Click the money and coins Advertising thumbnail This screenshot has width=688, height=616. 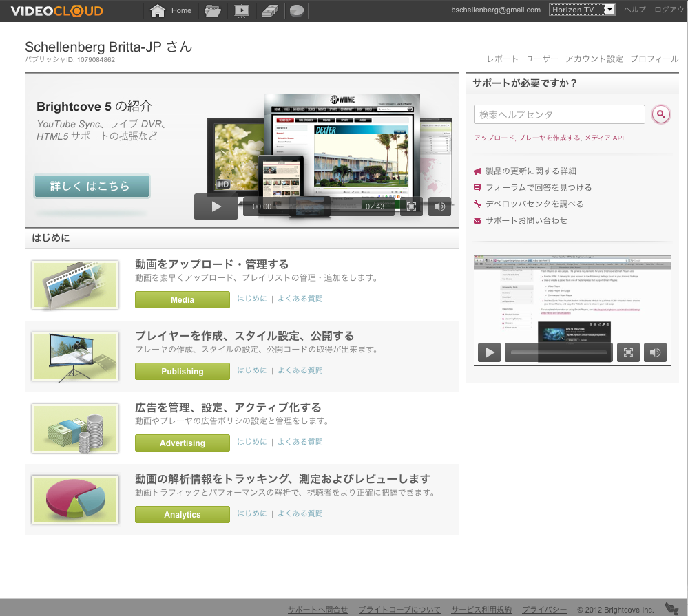(x=75, y=428)
